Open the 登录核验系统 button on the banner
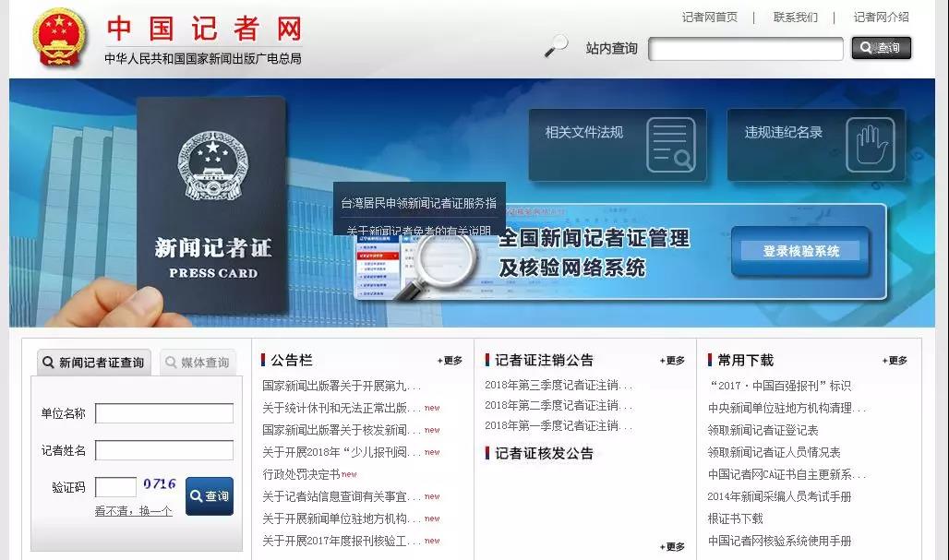 point(800,251)
